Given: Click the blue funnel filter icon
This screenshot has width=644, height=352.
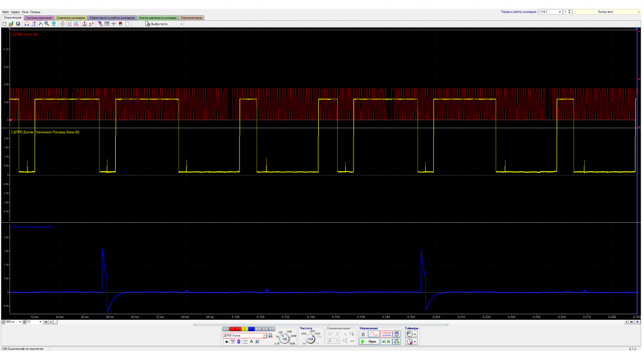Looking at the screenshot, I should [100, 24].
